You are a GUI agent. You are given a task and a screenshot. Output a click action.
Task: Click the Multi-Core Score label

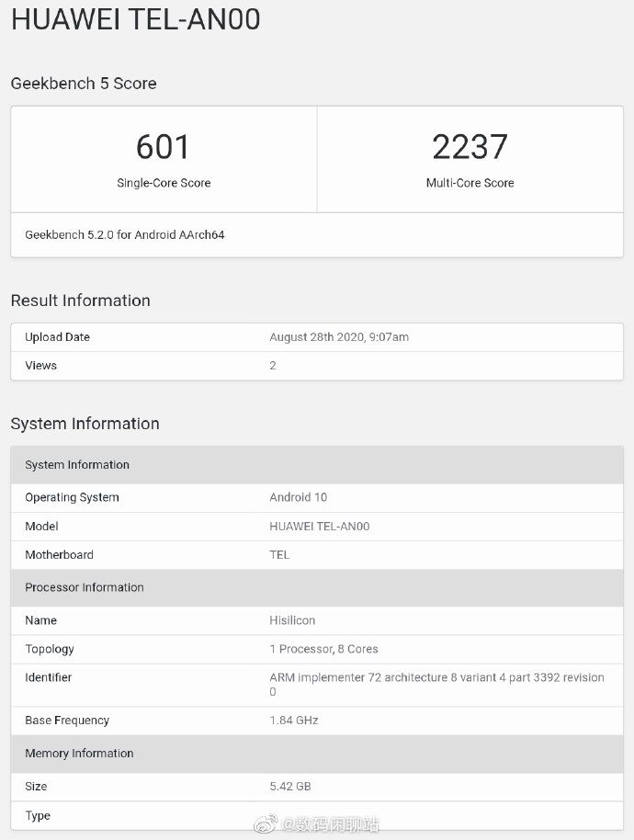click(470, 183)
